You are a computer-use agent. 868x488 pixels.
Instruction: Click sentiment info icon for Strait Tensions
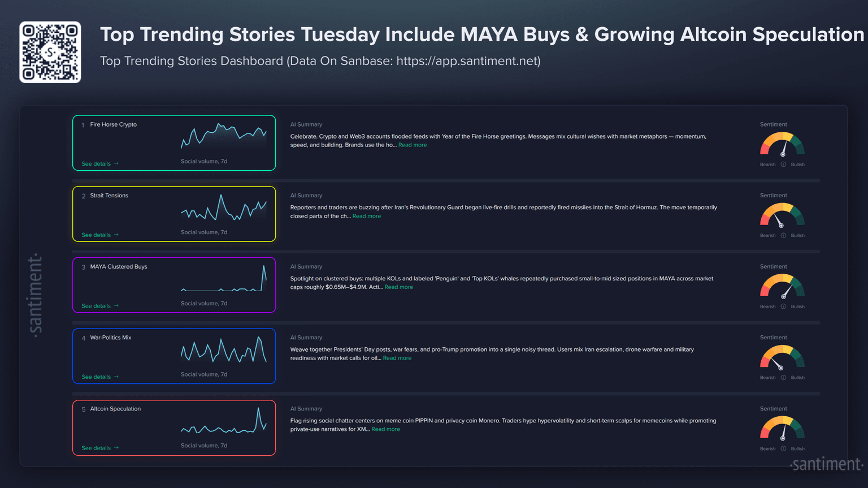pyautogui.click(x=783, y=236)
